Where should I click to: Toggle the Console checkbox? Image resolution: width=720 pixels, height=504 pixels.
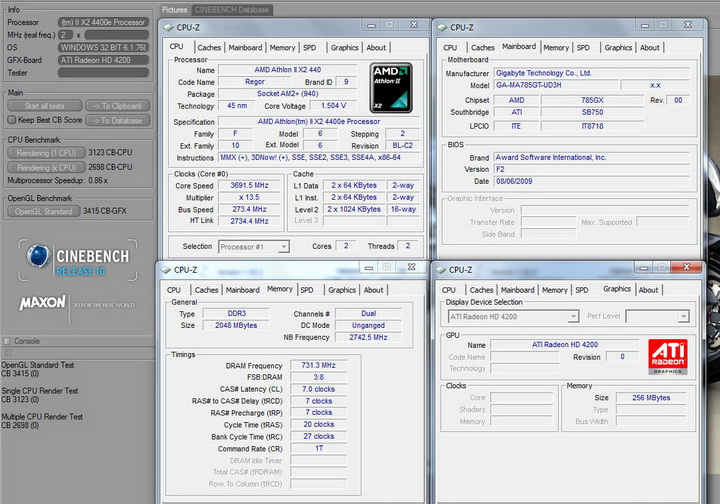(x=8, y=341)
